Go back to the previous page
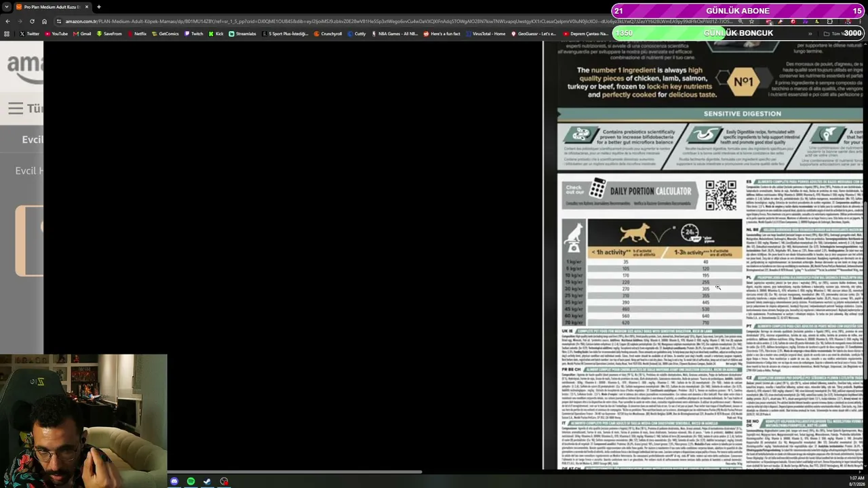 [x=7, y=21]
